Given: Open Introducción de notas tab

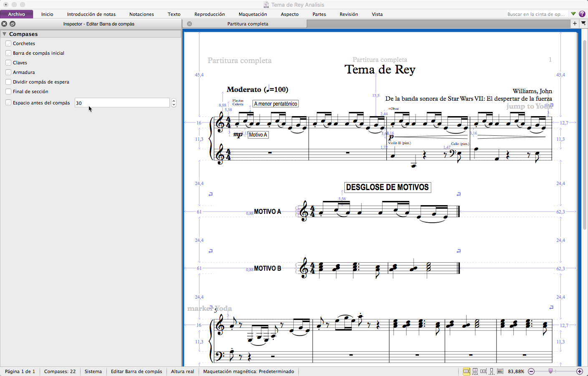Looking at the screenshot, I should pos(91,14).
